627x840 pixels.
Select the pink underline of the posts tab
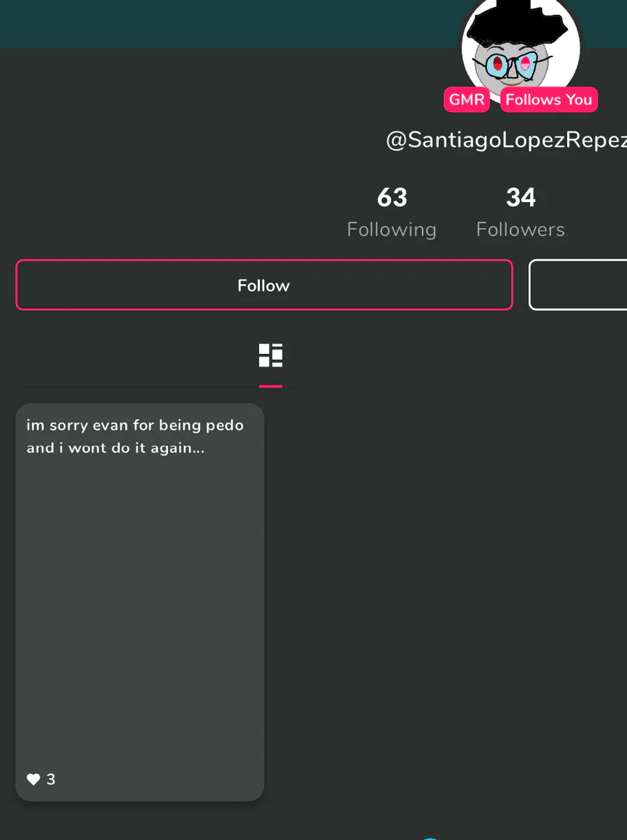(x=270, y=386)
